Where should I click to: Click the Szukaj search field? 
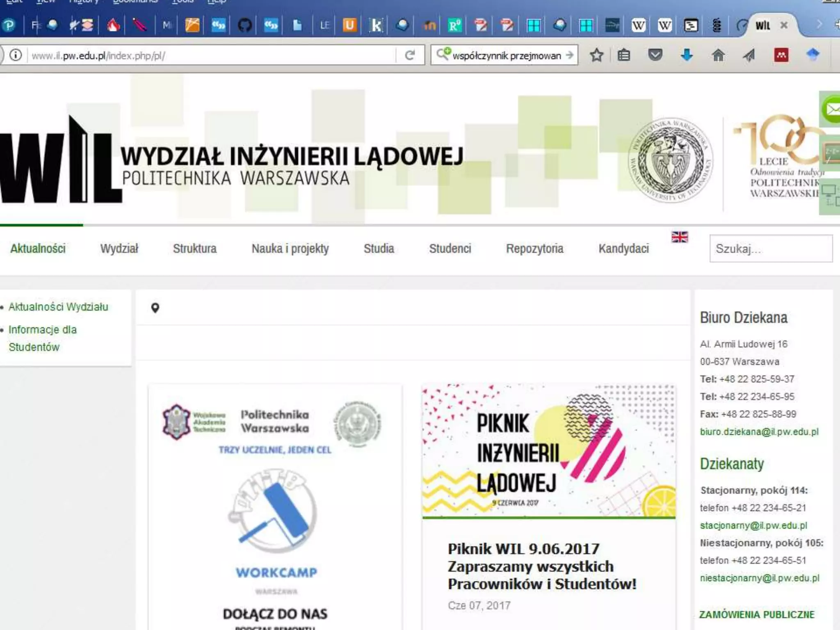[770, 249]
